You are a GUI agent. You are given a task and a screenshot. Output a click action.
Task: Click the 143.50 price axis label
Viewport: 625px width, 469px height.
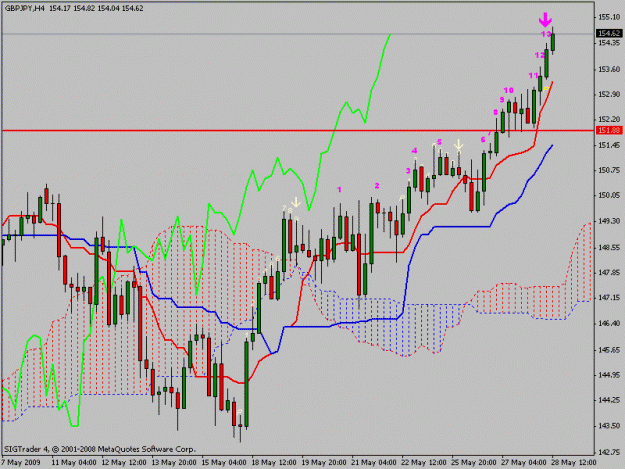608,426
